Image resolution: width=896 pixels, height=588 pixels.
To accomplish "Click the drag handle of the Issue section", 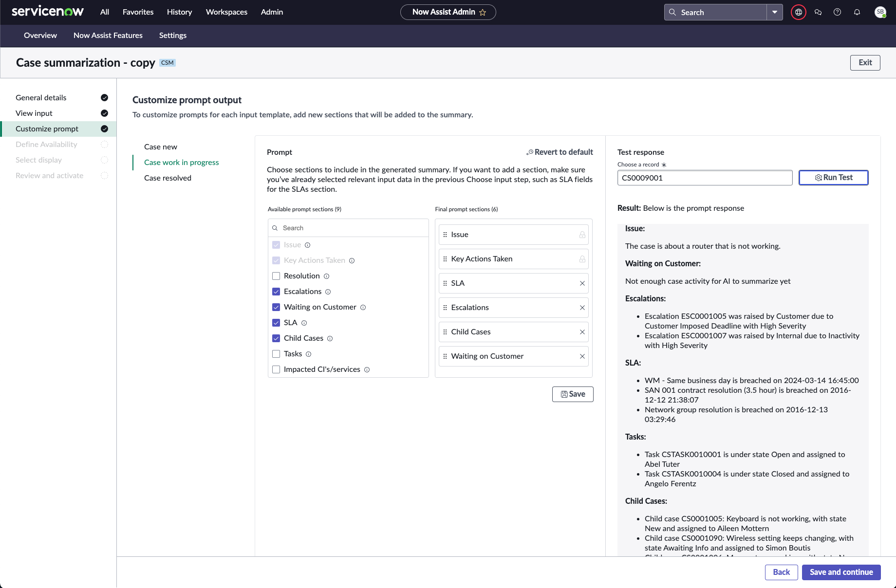I will [445, 235].
